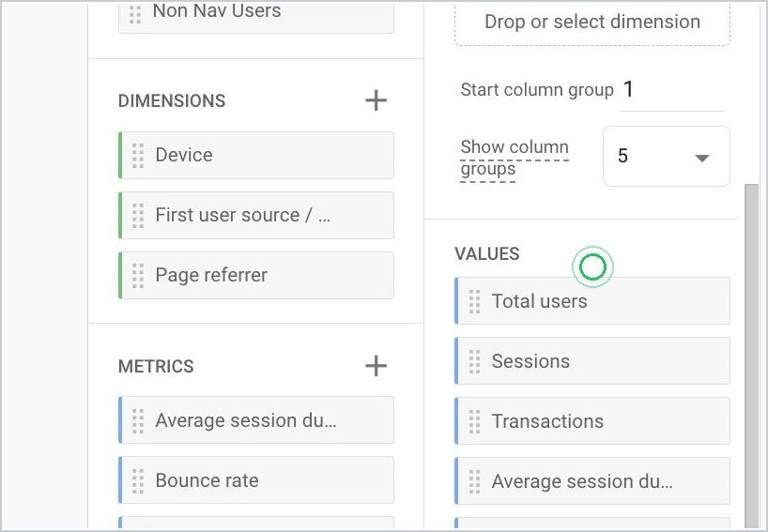Select the Values panel's Average session duration chip

(x=592, y=481)
